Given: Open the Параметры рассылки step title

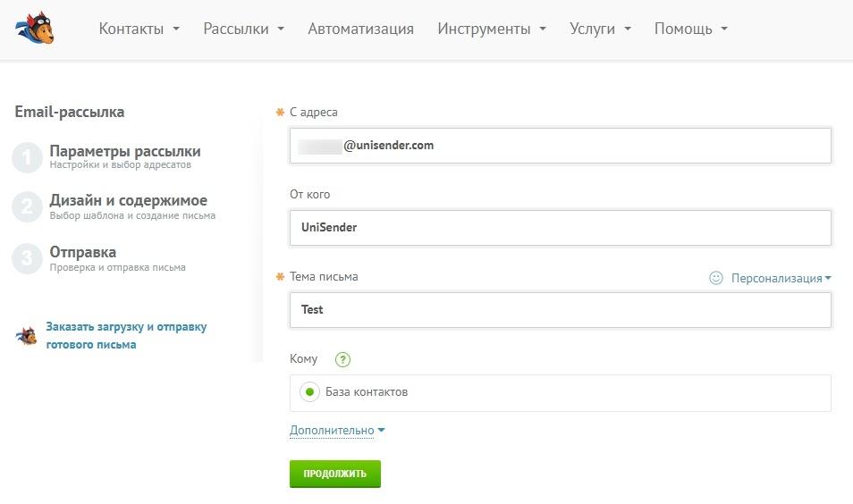Looking at the screenshot, I should pyautogui.click(x=125, y=151).
